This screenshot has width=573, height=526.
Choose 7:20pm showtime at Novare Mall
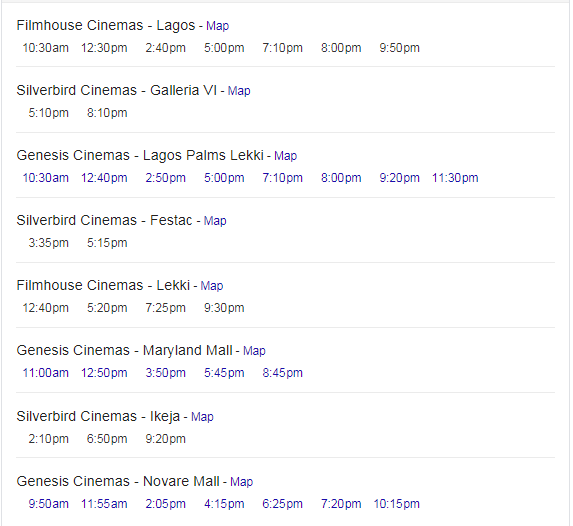pyautogui.click(x=341, y=504)
